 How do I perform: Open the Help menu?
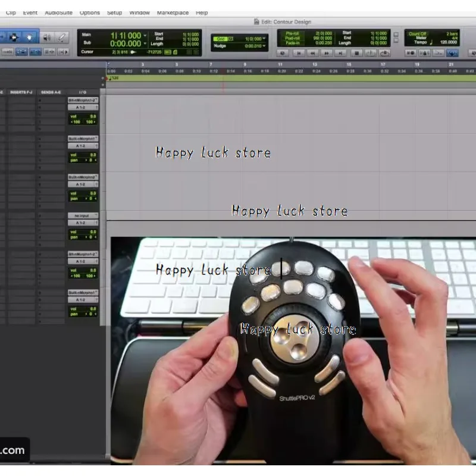[x=202, y=12]
